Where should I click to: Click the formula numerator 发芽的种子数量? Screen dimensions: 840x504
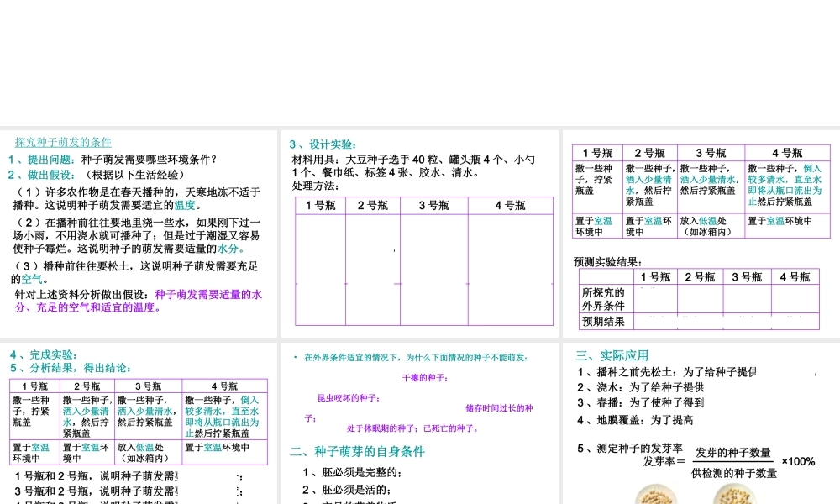pos(732,453)
